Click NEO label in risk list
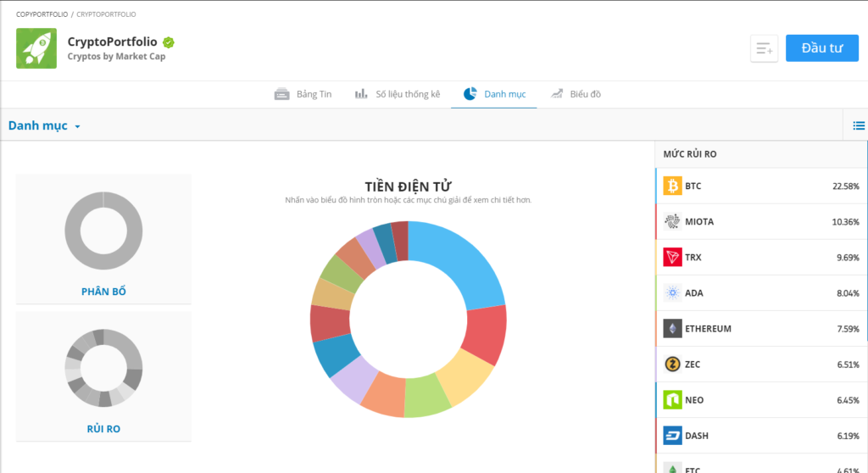This screenshot has height=473, width=868. [x=694, y=400]
